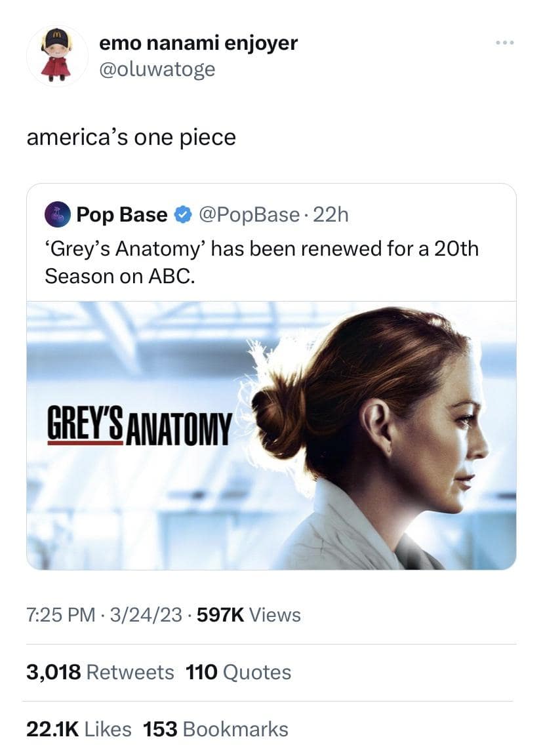Select the "america's one piece" tweet text
Screen dimensions: 543x756
[x=131, y=137]
